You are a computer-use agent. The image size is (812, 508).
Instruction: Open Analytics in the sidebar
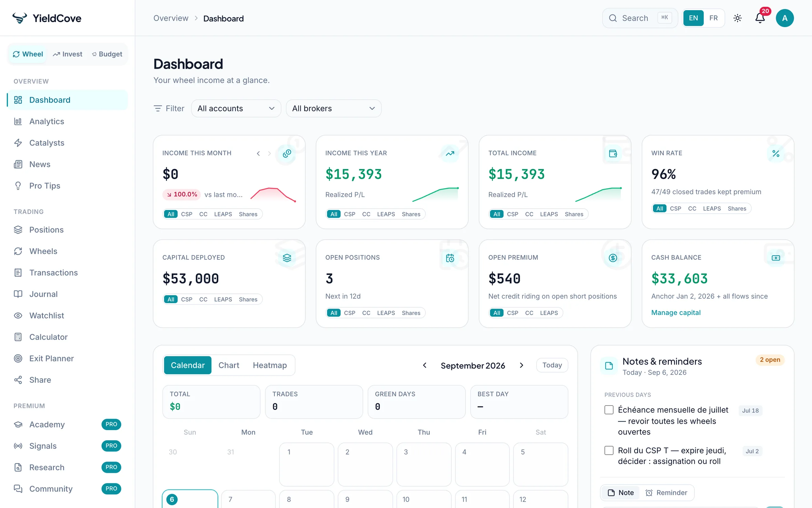(67, 121)
